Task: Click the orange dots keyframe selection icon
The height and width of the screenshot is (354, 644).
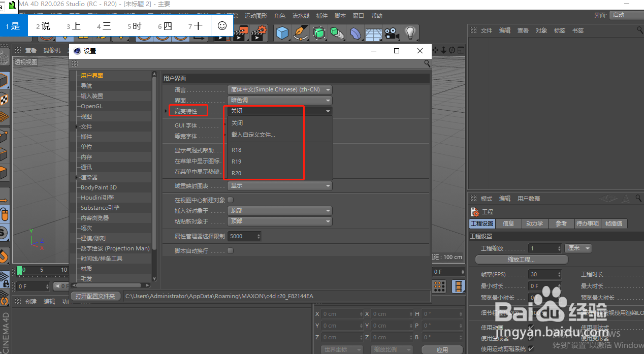Action: [x=439, y=286]
